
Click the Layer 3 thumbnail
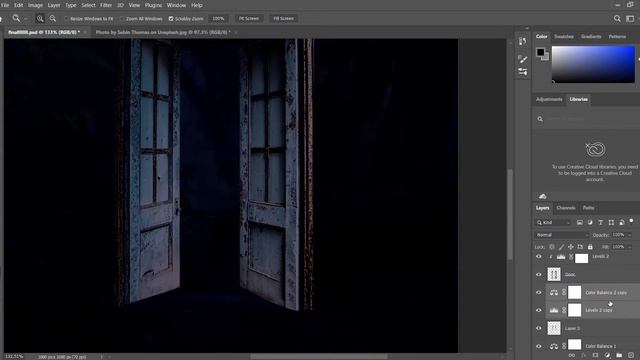[x=554, y=328]
